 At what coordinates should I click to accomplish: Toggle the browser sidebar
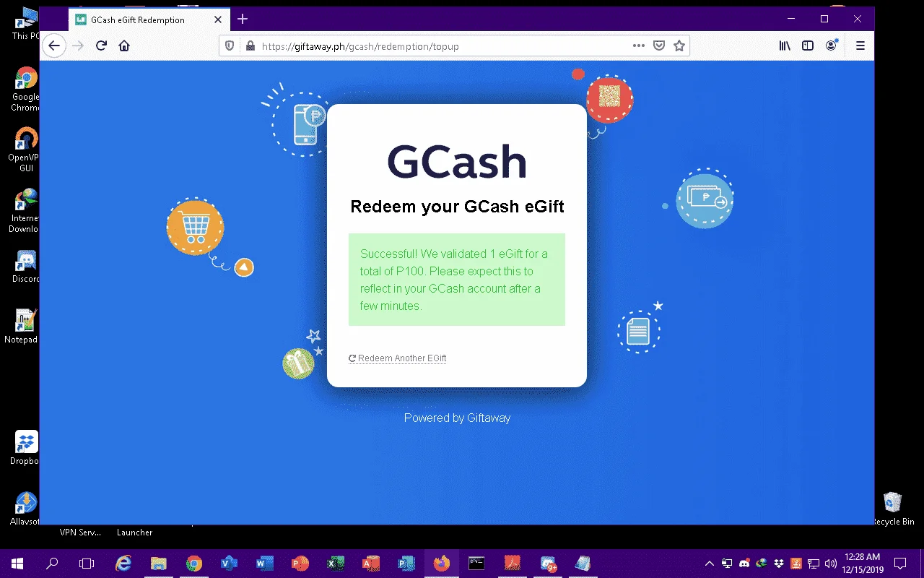tap(808, 46)
